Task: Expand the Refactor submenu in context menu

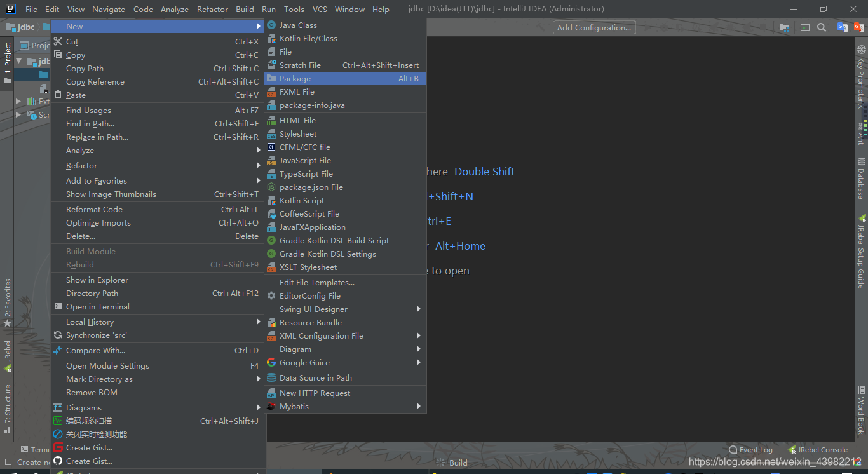Action: [x=158, y=165]
